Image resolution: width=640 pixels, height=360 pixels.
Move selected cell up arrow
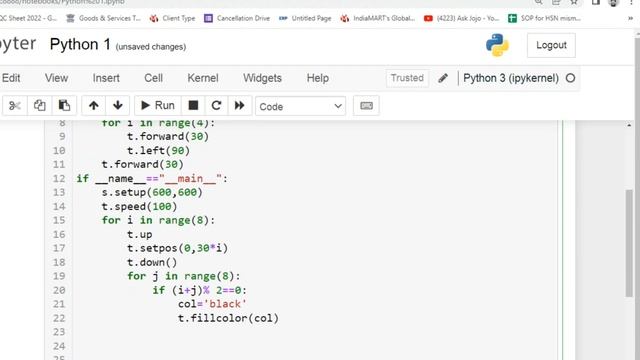pyautogui.click(x=93, y=106)
